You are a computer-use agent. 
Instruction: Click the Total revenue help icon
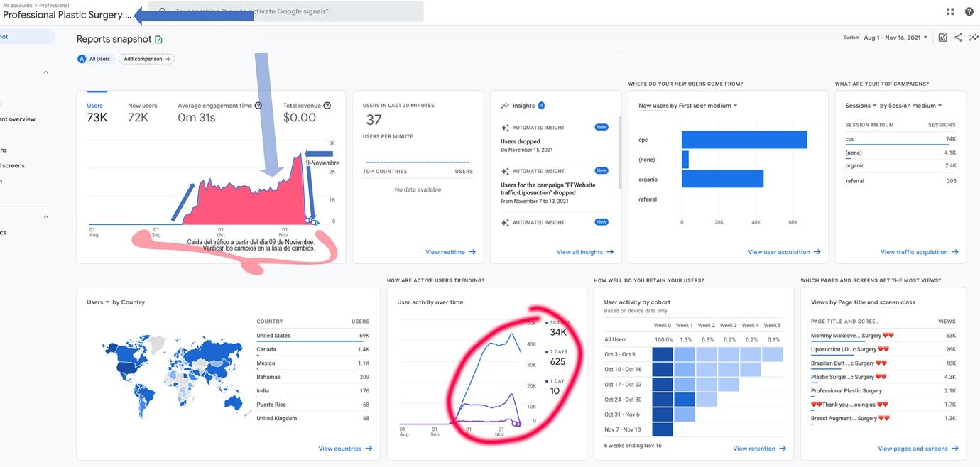pos(327,106)
